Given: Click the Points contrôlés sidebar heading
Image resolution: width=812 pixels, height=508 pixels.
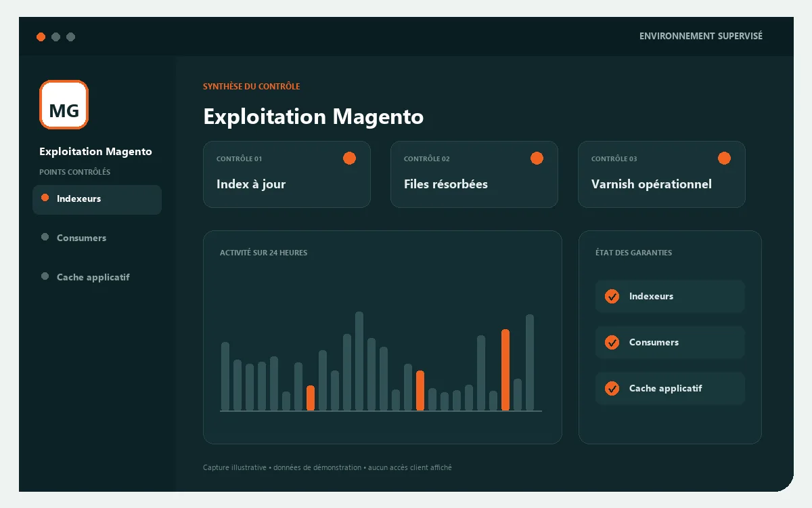Looking at the screenshot, I should click(x=74, y=172).
